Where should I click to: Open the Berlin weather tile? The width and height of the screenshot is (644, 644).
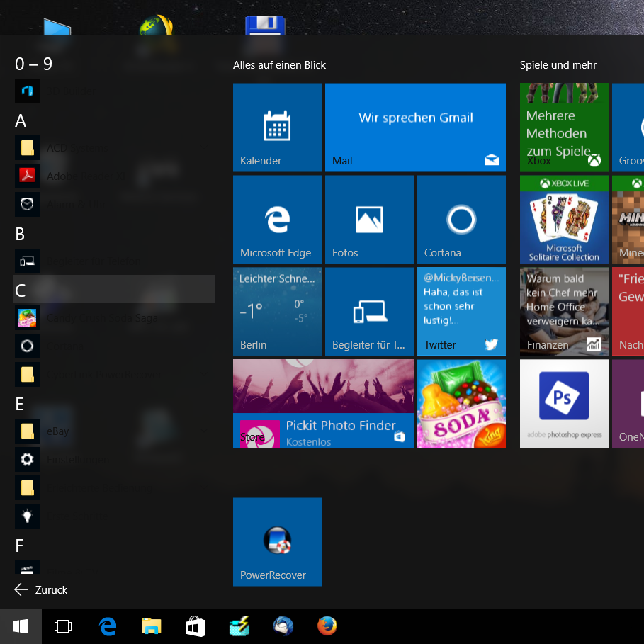[x=277, y=312]
